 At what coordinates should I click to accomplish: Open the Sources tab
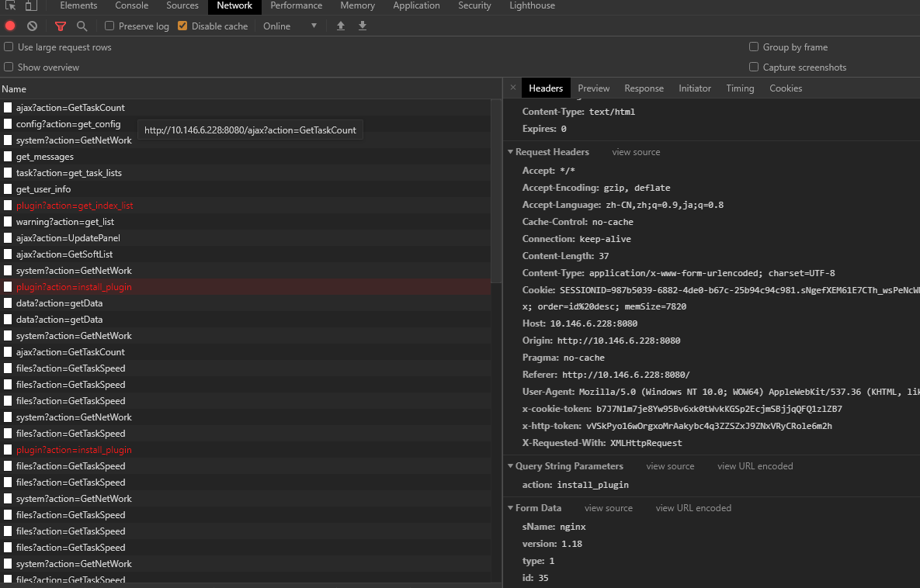tap(182, 5)
